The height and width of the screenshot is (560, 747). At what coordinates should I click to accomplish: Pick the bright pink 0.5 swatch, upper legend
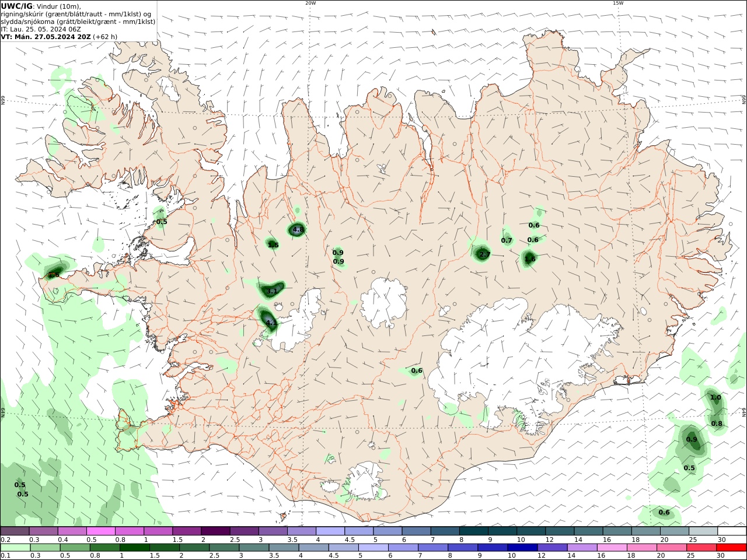pos(100,531)
